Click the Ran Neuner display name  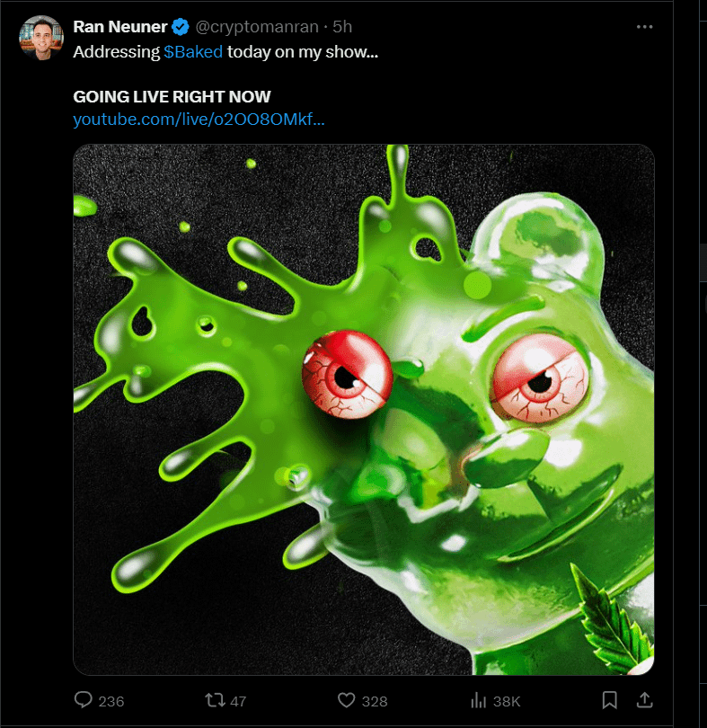pyautogui.click(x=120, y=27)
